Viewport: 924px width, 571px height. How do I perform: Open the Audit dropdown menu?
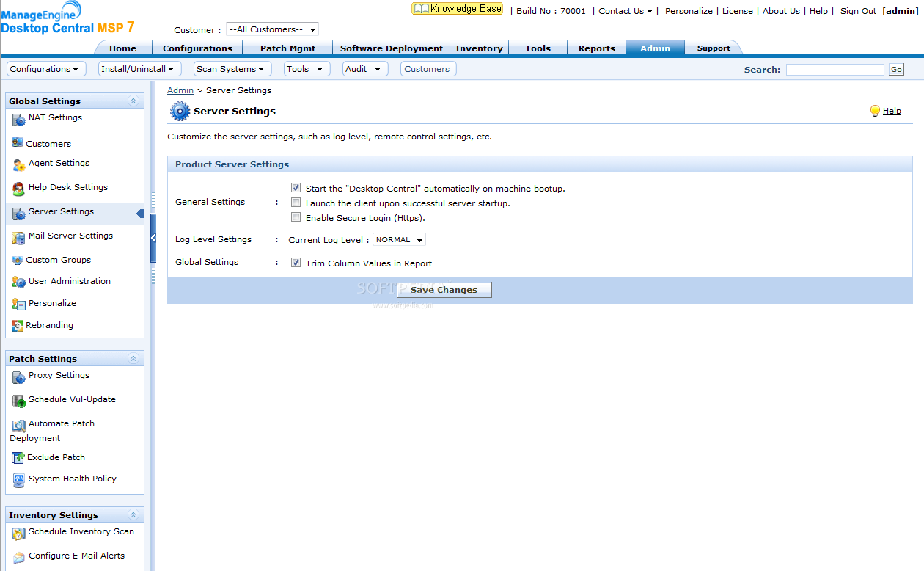pos(365,69)
